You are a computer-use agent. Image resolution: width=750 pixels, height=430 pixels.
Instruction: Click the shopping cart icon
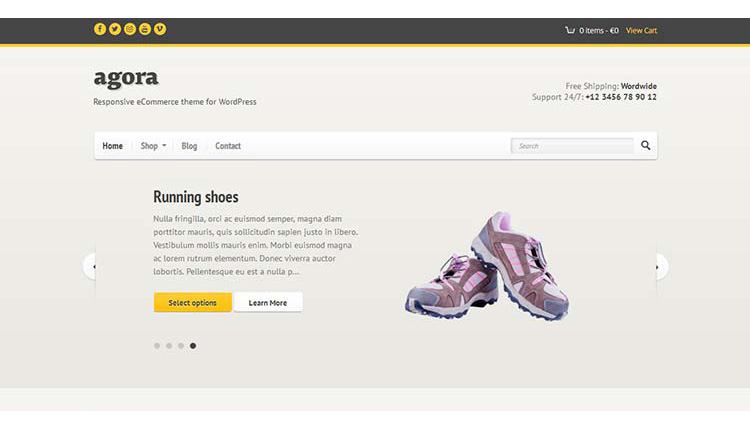click(x=570, y=30)
